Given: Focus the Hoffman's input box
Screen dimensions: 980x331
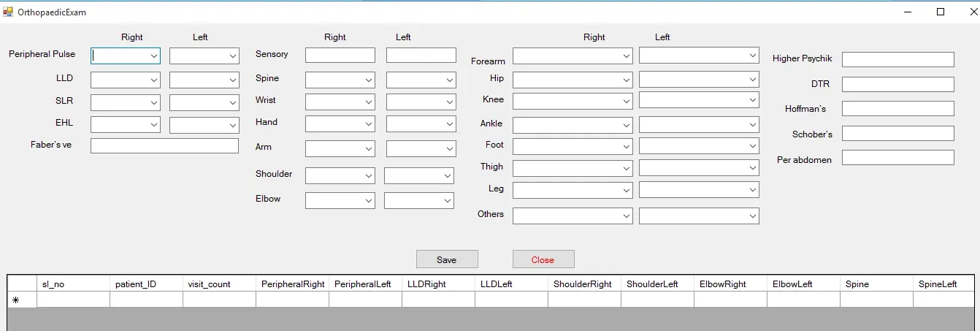Looking at the screenshot, I should click(x=898, y=108).
